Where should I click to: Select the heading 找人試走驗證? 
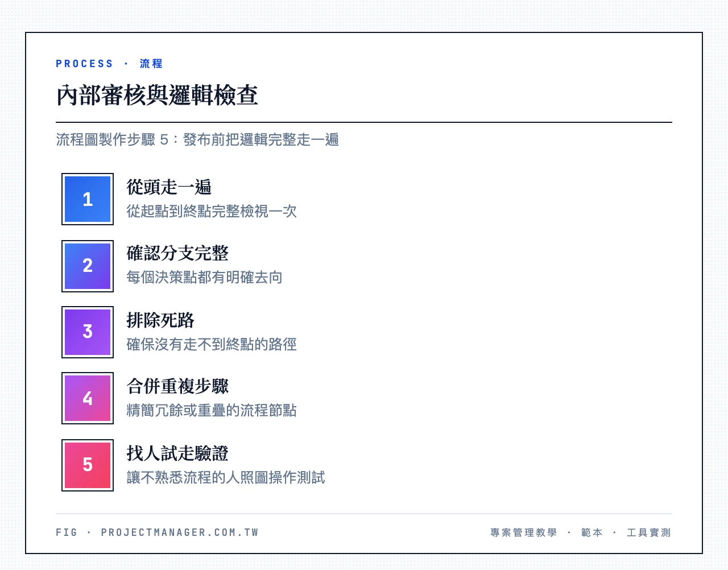pos(177,453)
